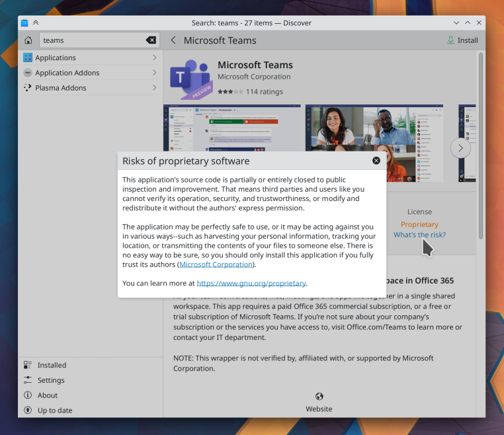504x435 pixels.
Task: Close the proprietary software risks popup
Action: (x=376, y=161)
